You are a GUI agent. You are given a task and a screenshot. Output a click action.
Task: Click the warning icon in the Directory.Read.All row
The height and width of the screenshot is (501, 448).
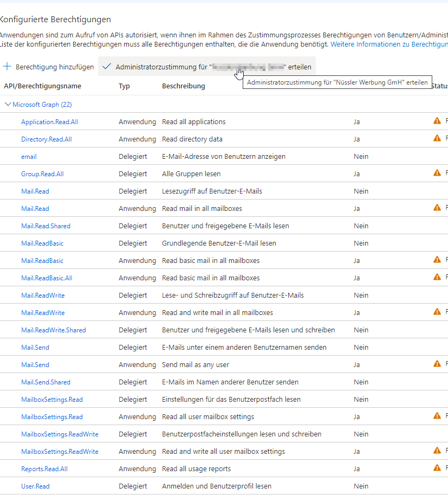point(437,138)
